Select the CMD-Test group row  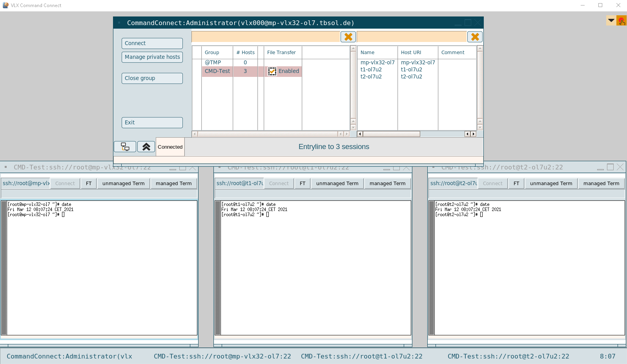point(217,71)
